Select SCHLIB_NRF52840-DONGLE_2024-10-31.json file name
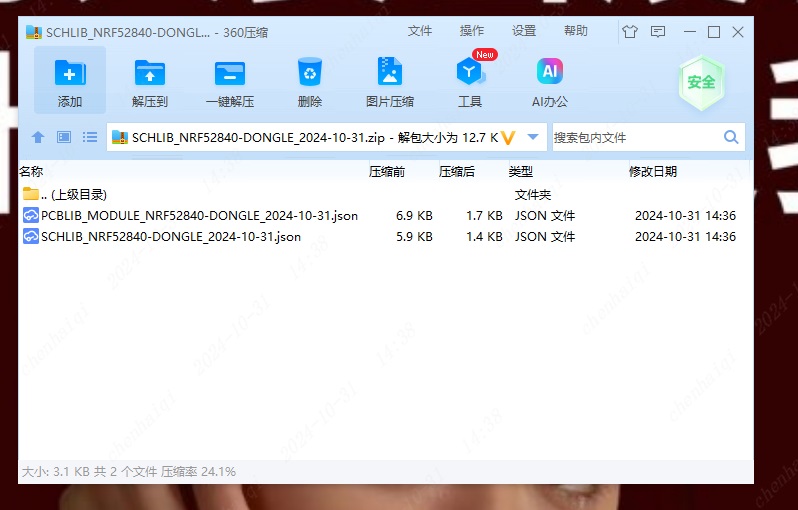This screenshot has width=798, height=510. pos(171,237)
